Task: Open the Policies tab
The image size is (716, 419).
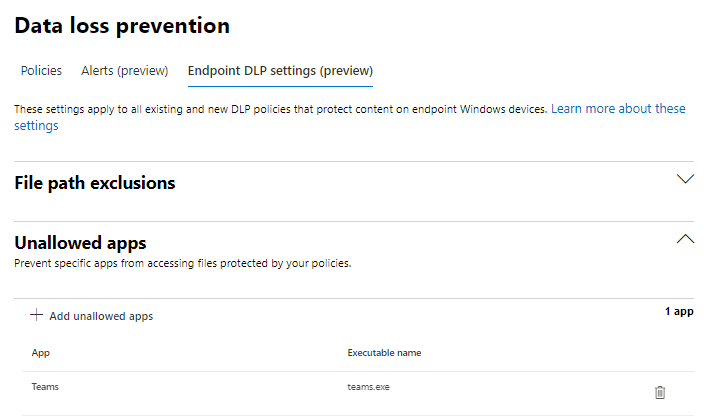Action: pyautogui.click(x=41, y=71)
